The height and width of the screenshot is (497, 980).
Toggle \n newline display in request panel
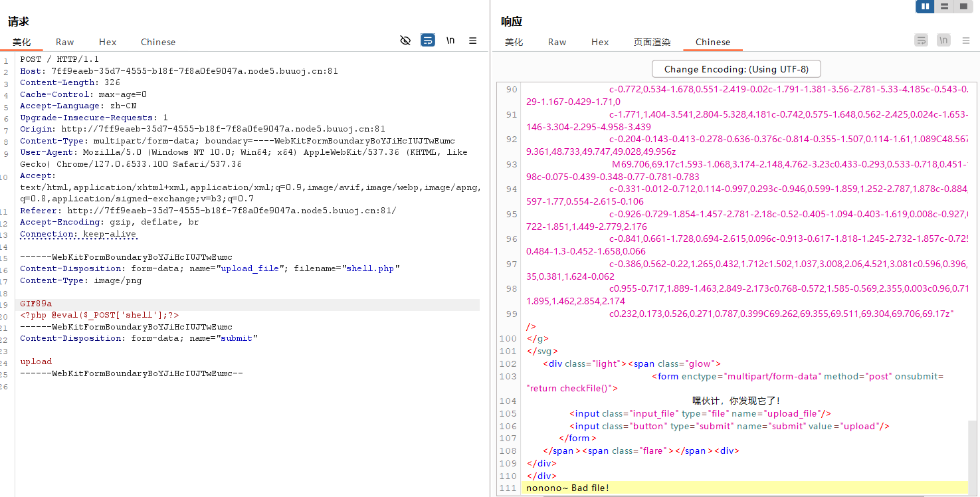(x=450, y=41)
